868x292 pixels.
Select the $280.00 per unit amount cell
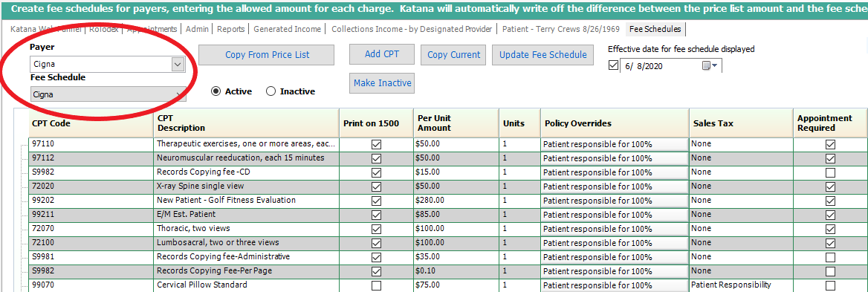point(456,200)
